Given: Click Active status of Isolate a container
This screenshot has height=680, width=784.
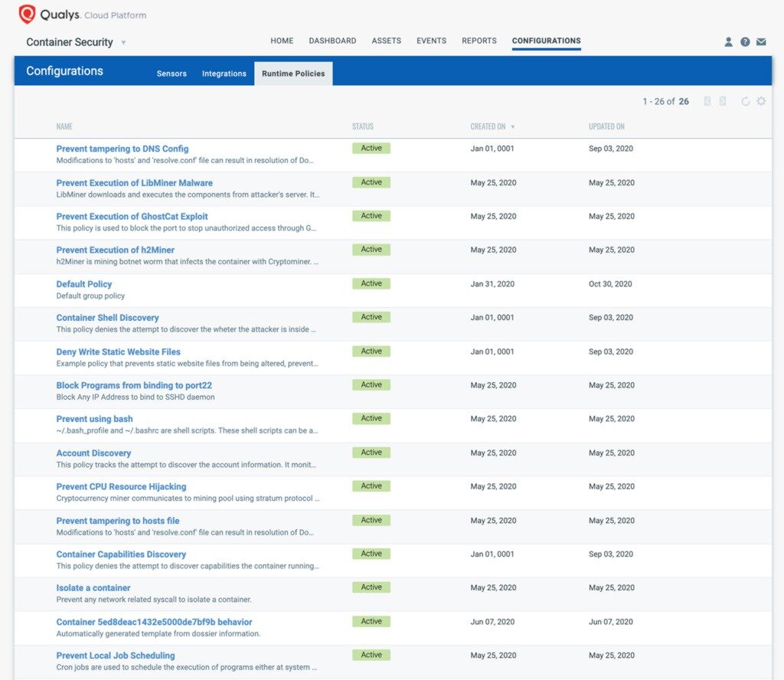Looking at the screenshot, I should coord(371,587).
